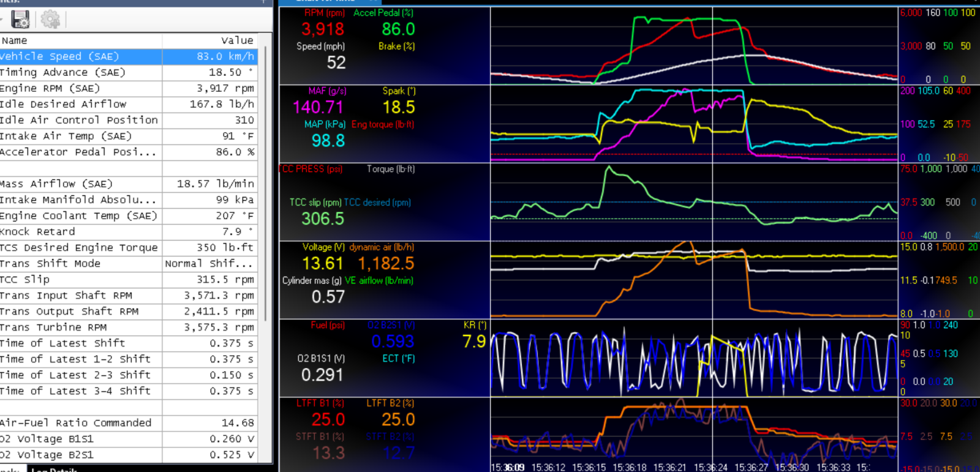Image resolution: width=980 pixels, height=472 pixels.
Task: Click the add channel gear-plus icon
Action: pyautogui.click(x=50, y=20)
